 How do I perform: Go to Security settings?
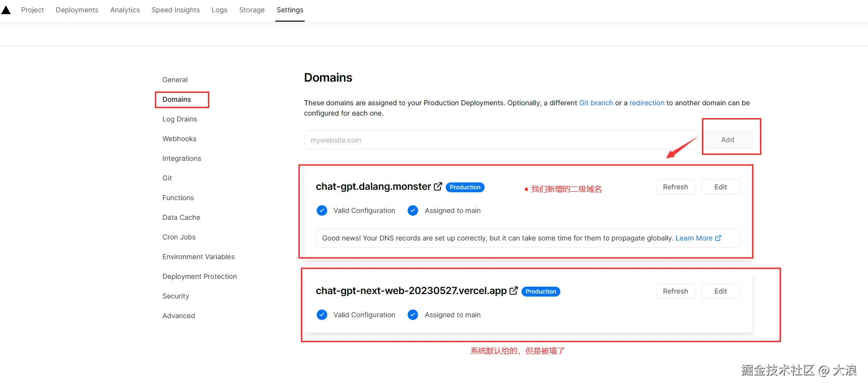pos(175,296)
